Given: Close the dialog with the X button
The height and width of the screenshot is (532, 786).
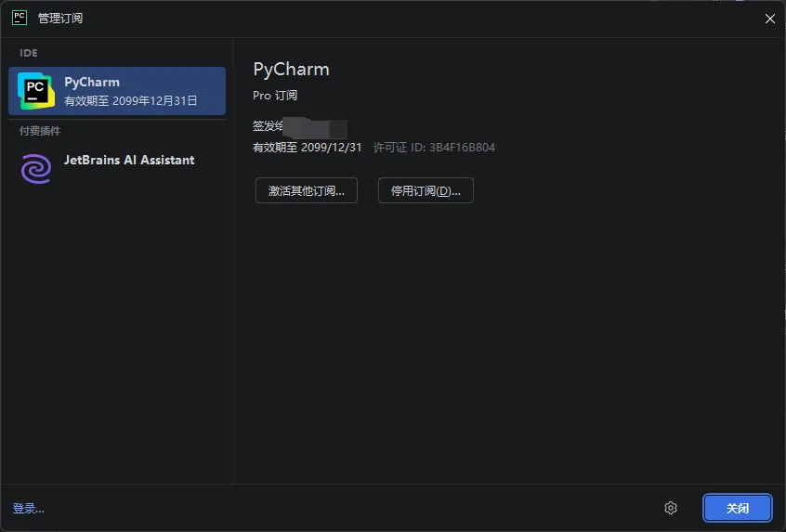Looking at the screenshot, I should 770,19.
